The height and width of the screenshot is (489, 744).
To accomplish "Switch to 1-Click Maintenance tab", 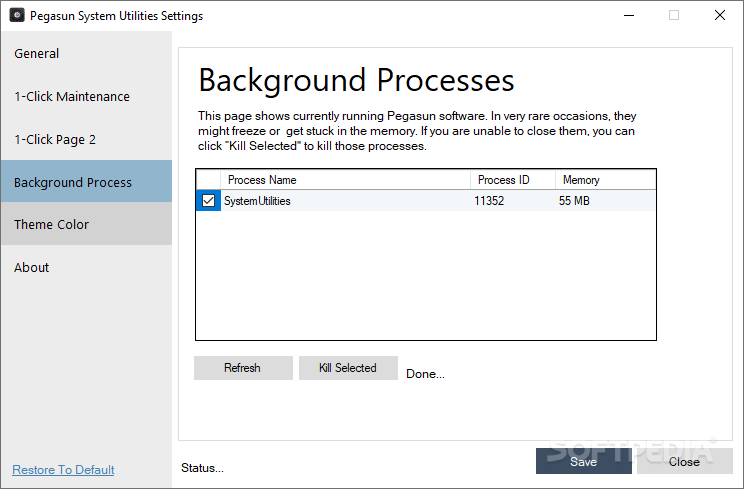I will (x=86, y=96).
